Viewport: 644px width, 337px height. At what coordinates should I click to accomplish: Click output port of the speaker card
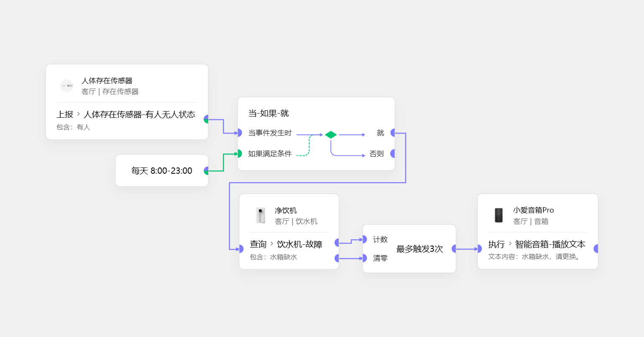pos(596,248)
